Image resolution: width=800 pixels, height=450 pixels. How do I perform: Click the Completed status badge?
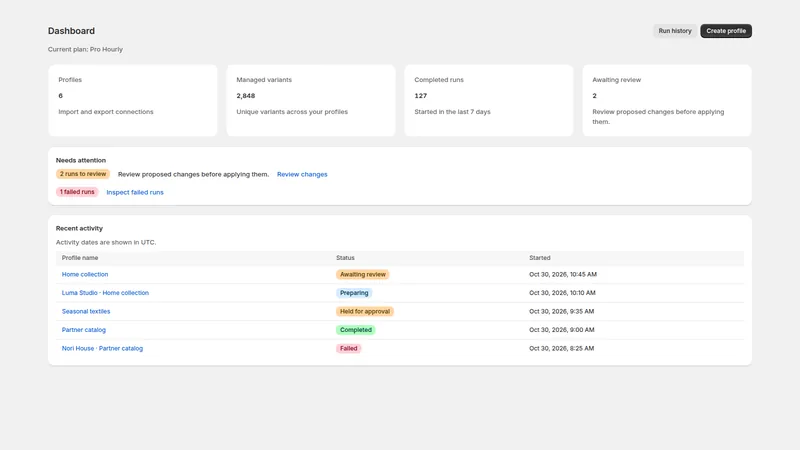coord(356,330)
